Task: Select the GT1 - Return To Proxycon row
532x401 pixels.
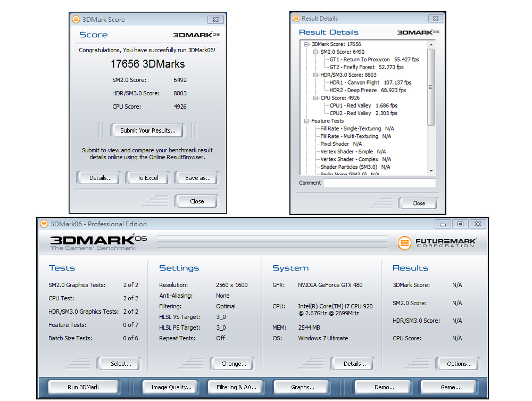Action: click(x=374, y=60)
